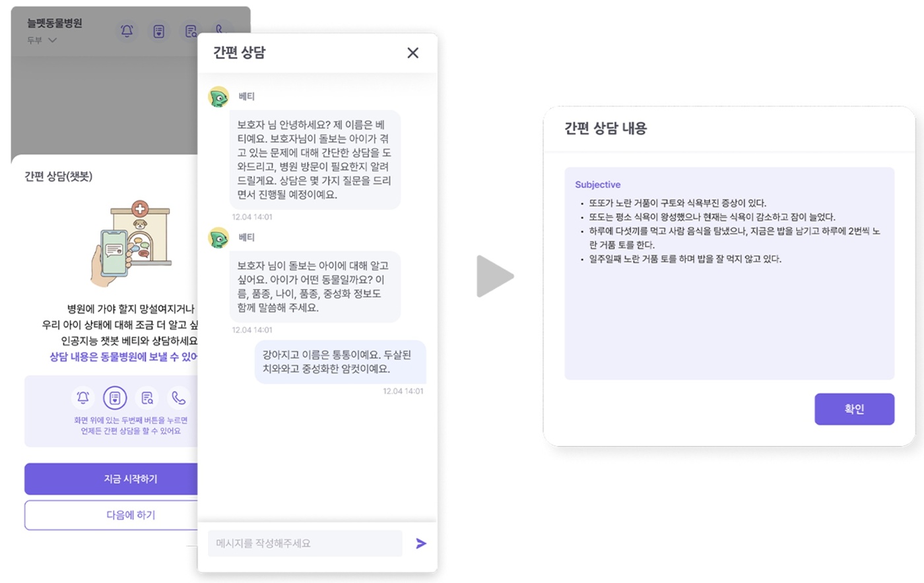Screen dimensions: 924x583
Task: Click the document search icon in the dimmed header
Action: pos(191,31)
